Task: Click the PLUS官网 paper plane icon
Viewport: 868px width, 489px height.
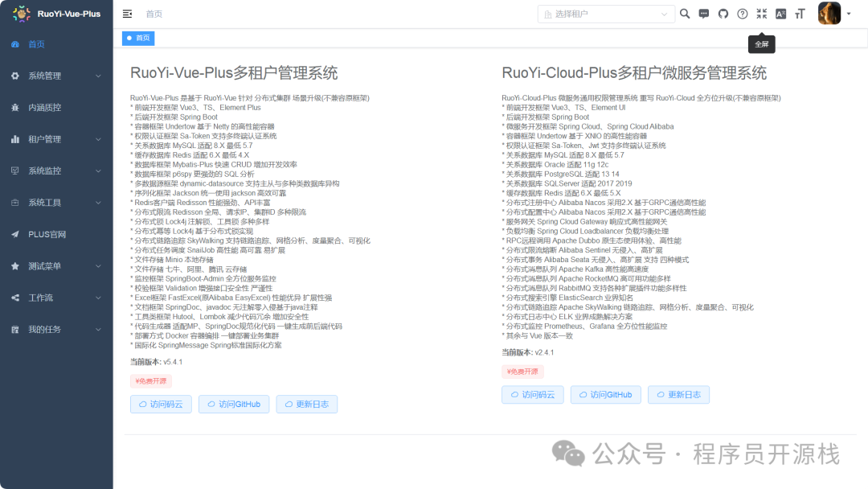Action: coord(15,234)
